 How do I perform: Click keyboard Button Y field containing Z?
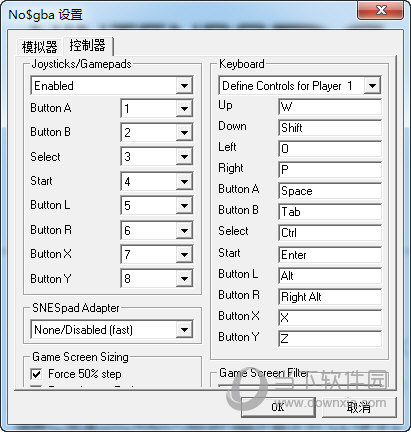pyautogui.click(x=330, y=339)
